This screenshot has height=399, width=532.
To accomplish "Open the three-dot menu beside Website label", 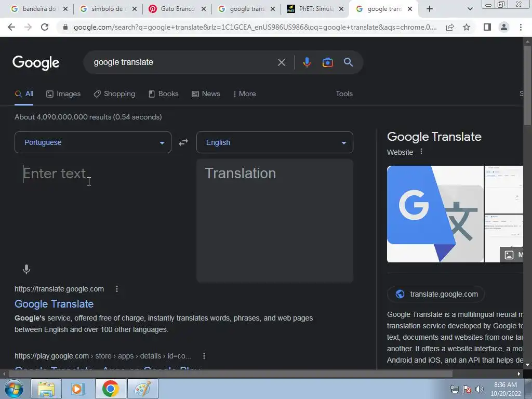I will click(x=421, y=151).
